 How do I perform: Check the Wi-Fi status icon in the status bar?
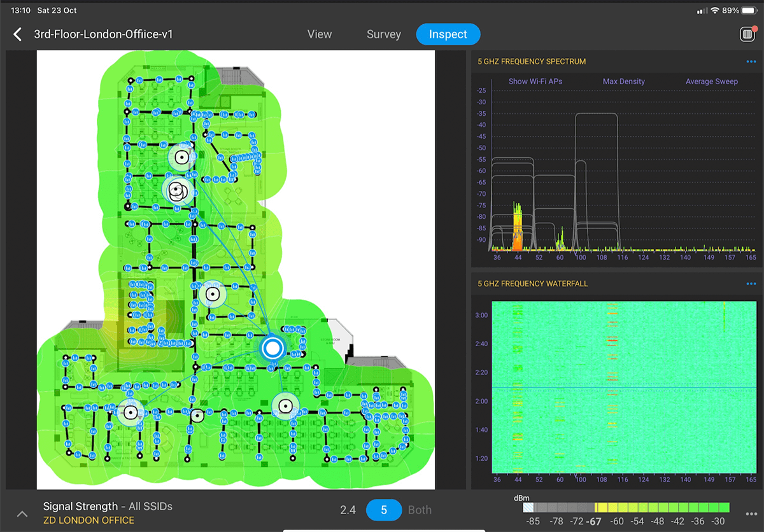tap(714, 11)
